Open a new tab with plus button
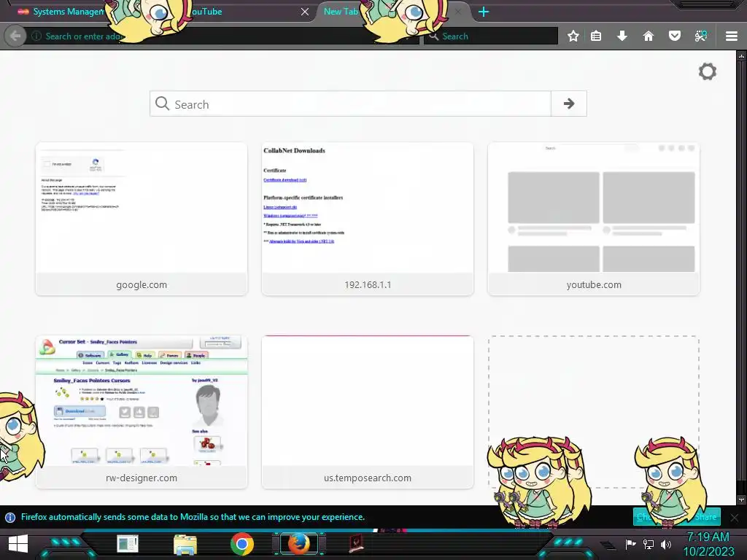 [484, 12]
